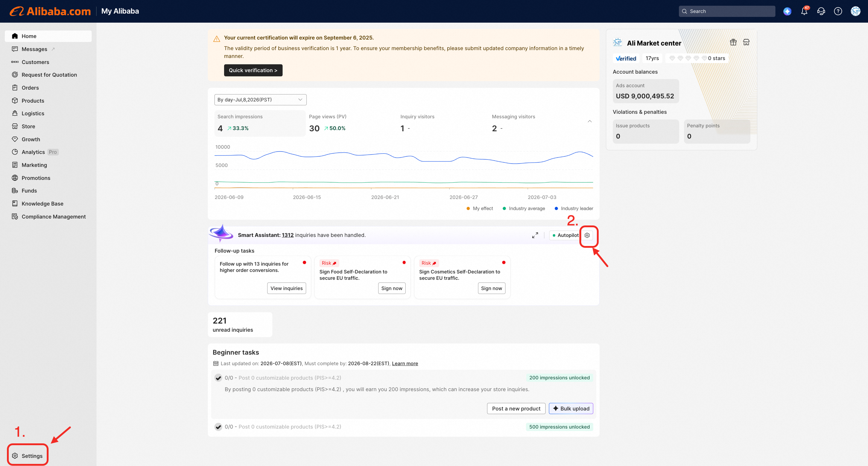Open Smart Assistant settings gear

click(587, 235)
